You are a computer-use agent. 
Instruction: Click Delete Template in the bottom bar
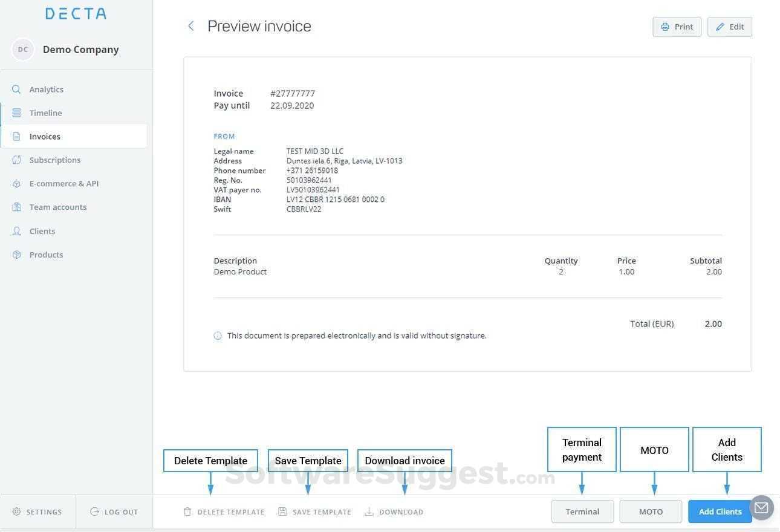[225, 511]
